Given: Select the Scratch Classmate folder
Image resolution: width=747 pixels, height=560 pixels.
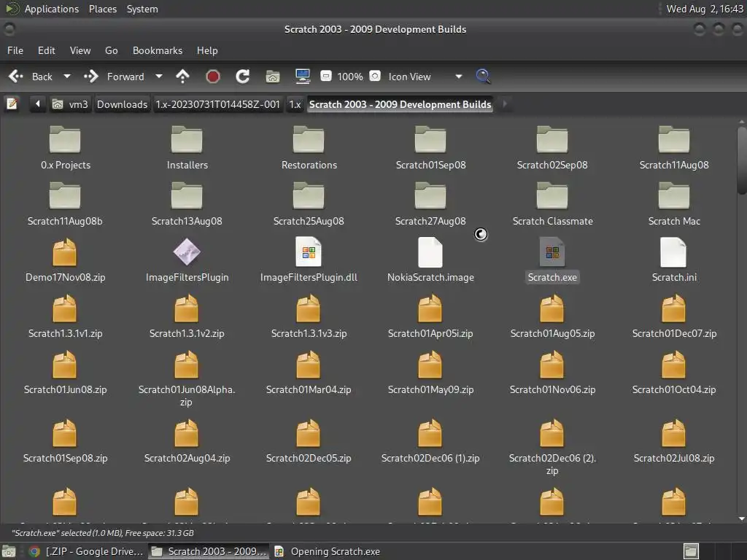Looking at the screenshot, I should pyautogui.click(x=552, y=204).
